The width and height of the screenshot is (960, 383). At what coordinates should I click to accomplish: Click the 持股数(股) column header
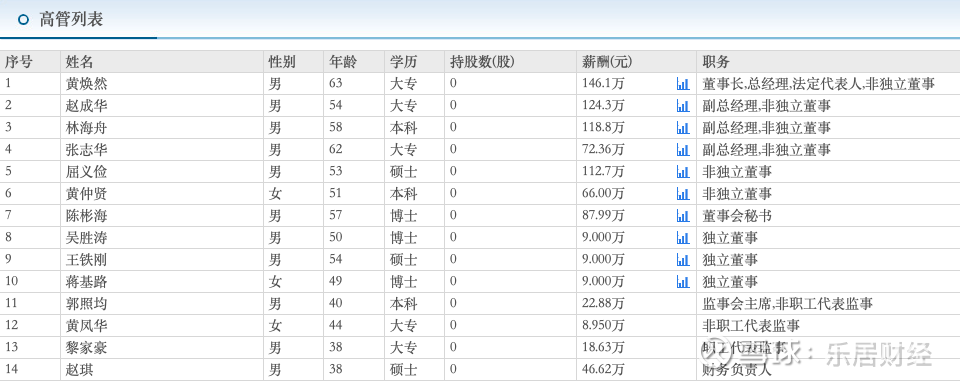[482, 62]
